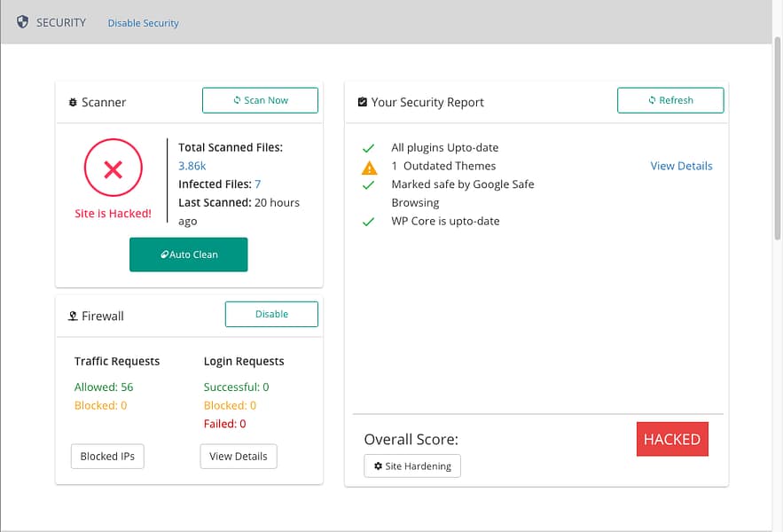Screen dimensions: 783x532
Task: Run Auto Clean on the hacked site
Action: pos(188,254)
